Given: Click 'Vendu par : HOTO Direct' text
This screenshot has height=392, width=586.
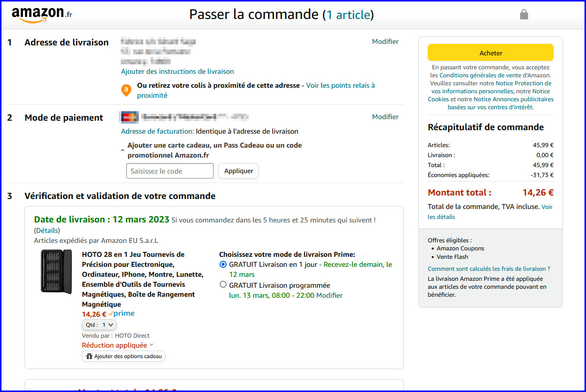Looking at the screenshot, I should point(115,336).
